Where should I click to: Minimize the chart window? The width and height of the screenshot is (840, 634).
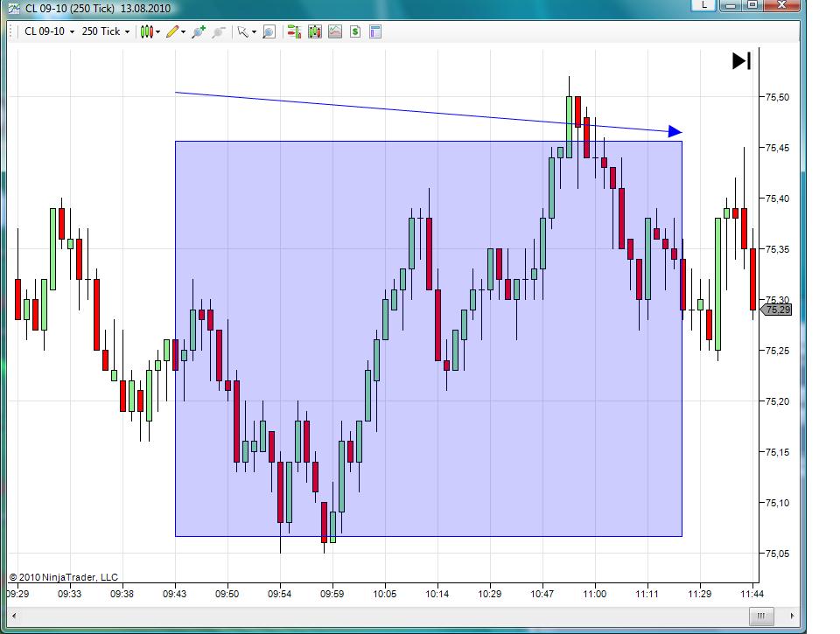coord(731,5)
